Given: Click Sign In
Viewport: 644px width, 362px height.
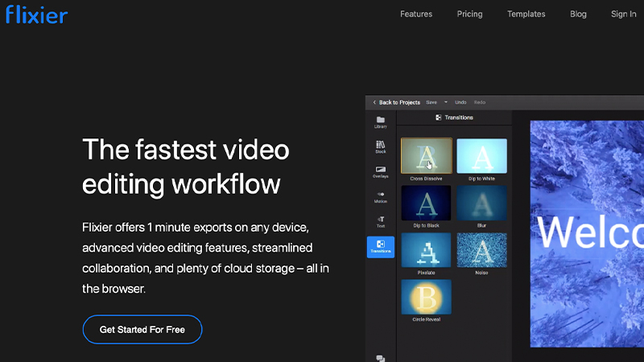Looking at the screenshot, I should pos(623,14).
